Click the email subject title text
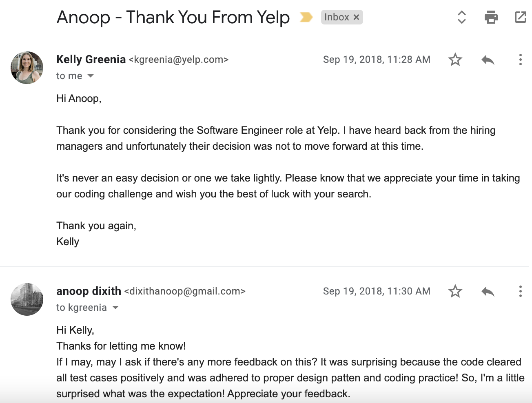Screen dimensions: 532x403 (x=173, y=18)
